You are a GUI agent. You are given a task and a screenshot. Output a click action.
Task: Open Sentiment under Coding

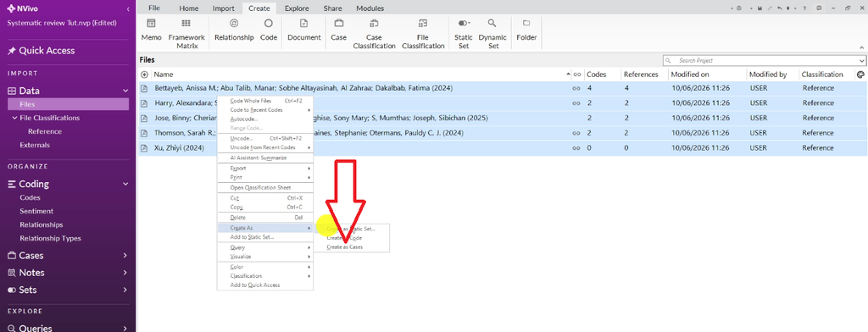(36, 212)
